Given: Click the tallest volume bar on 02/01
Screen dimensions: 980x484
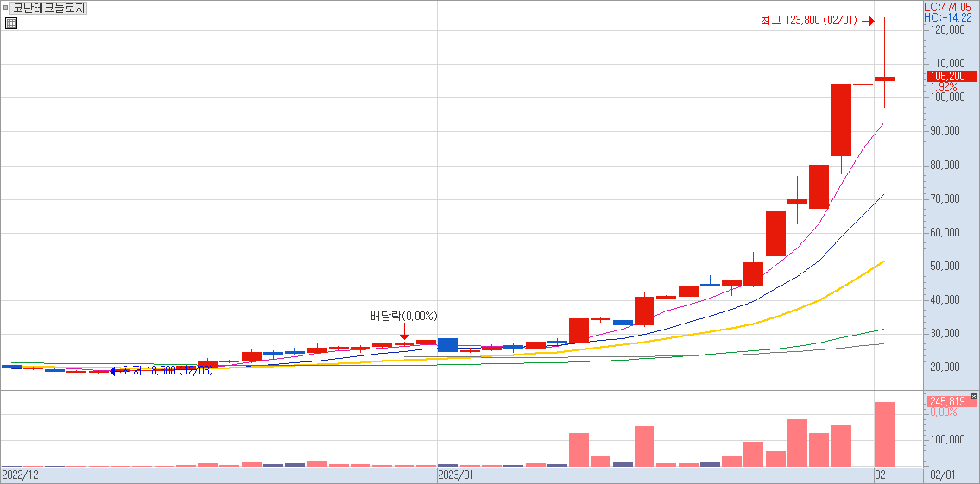Looking at the screenshot, I should tap(884, 434).
